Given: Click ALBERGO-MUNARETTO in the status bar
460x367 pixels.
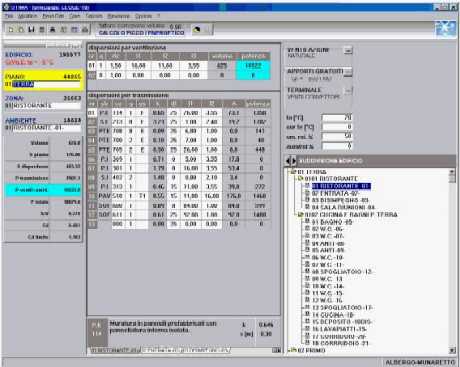Looking at the screenshot, I should [x=420, y=362].
